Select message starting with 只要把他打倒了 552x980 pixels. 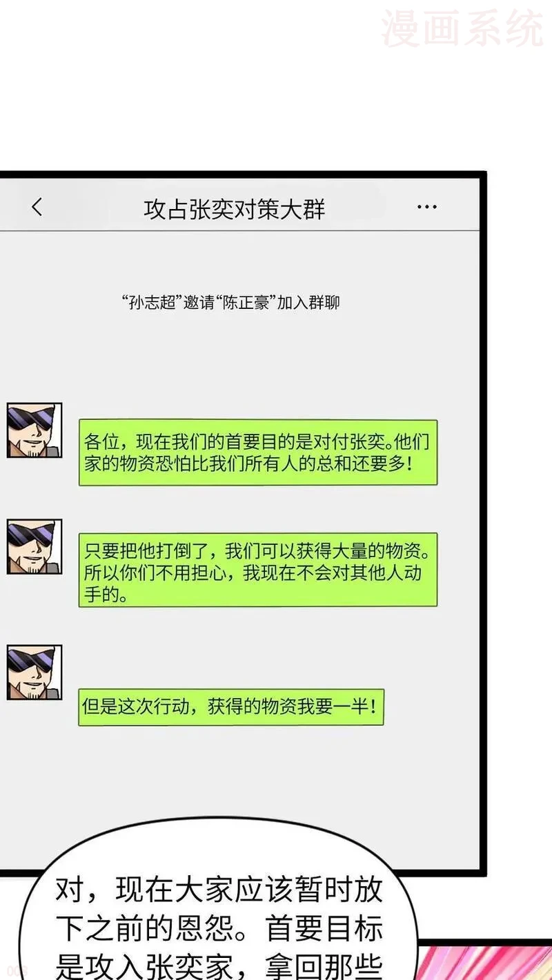[258, 570]
